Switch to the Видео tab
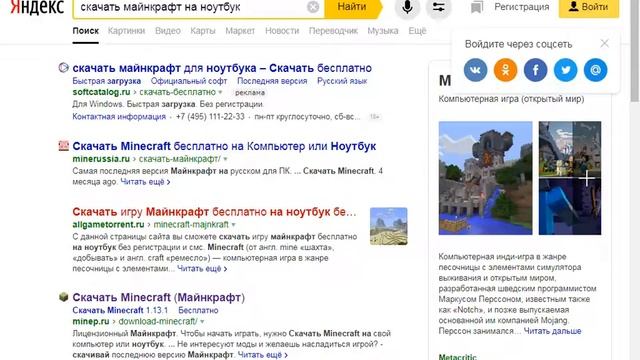640x360 pixels. 168,31
